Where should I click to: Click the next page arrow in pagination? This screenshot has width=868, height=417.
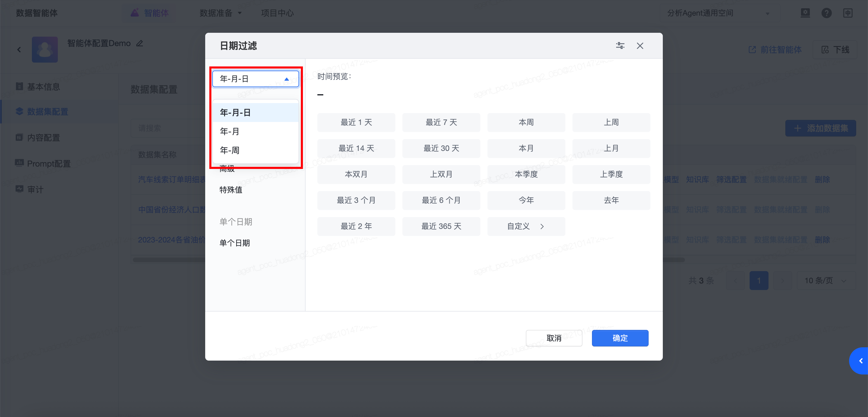(782, 281)
